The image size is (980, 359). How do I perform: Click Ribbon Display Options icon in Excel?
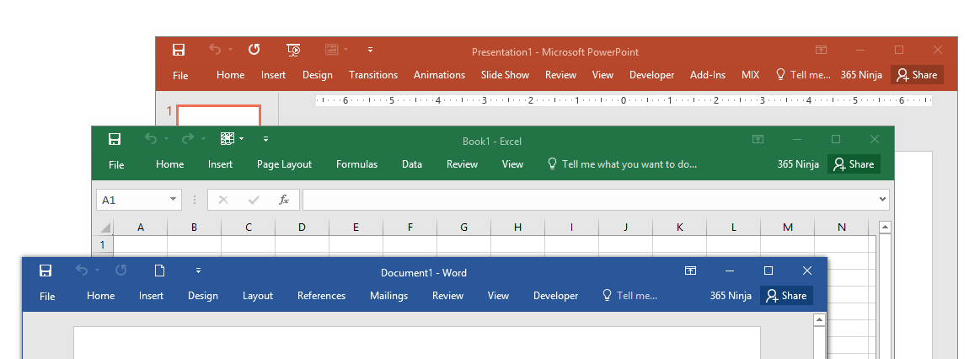pyautogui.click(x=758, y=140)
